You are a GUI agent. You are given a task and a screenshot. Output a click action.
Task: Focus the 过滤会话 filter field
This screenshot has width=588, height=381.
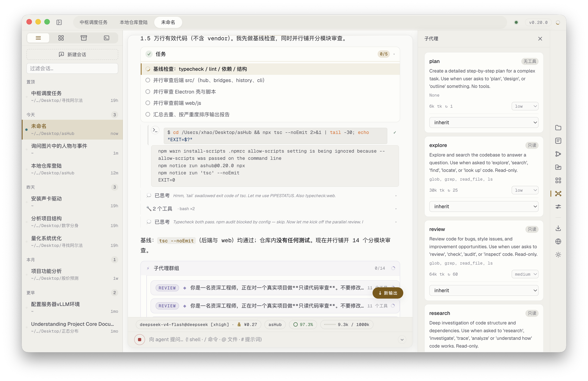pyautogui.click(x=72, y=68)
